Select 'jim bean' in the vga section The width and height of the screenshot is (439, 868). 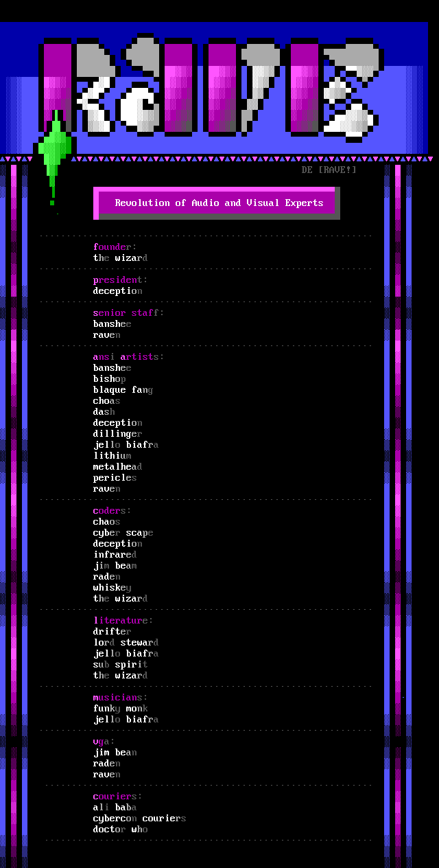pyautogui.click(x=115, y=753)
